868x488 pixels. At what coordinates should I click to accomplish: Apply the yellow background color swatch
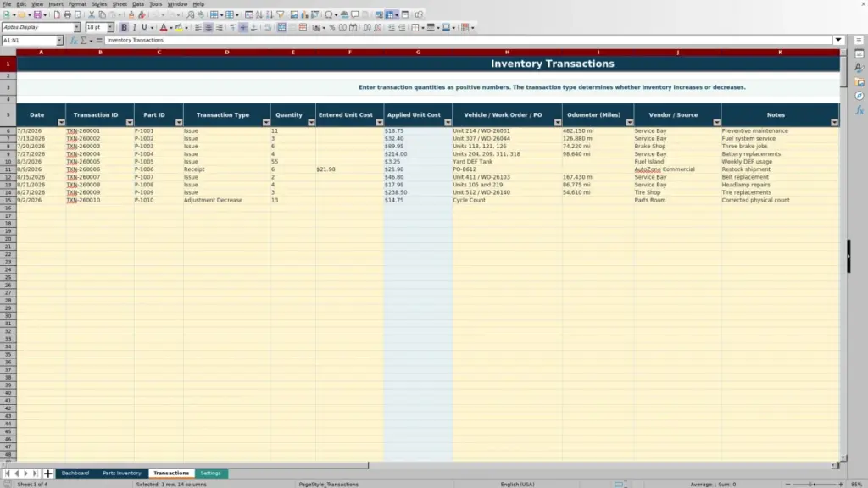click(179, 27)
